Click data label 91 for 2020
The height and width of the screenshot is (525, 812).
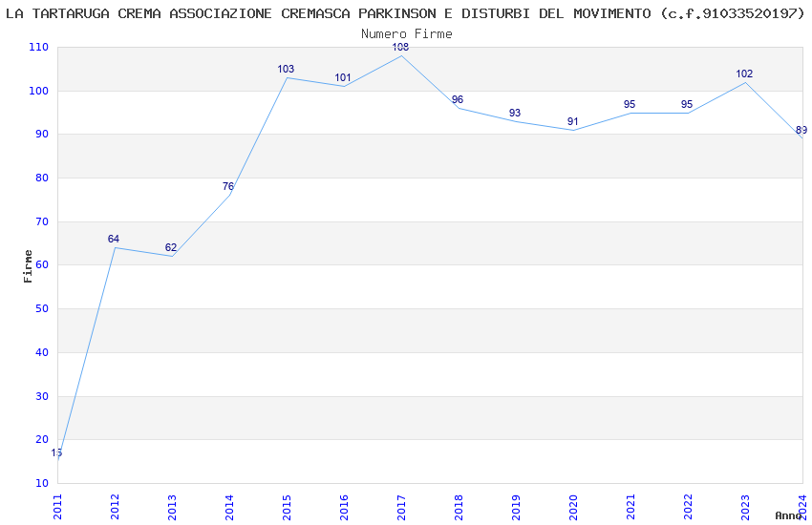tap(572, 121)
